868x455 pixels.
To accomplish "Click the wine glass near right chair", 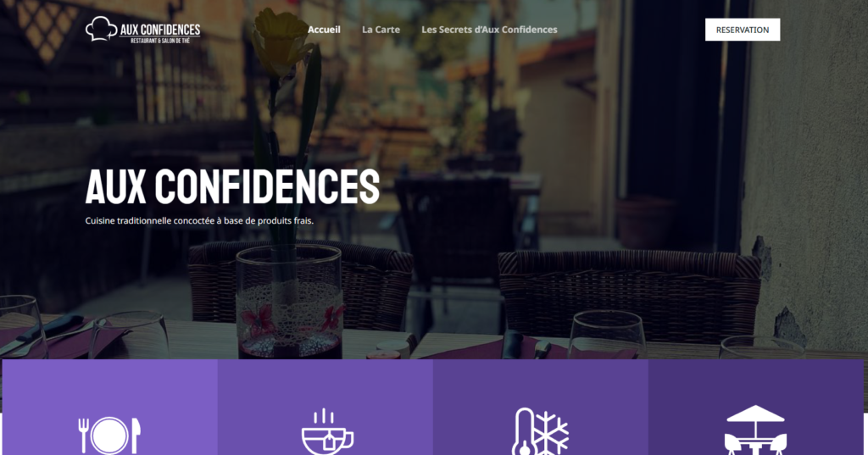I will pyautogui.click(x=607, y=335).
